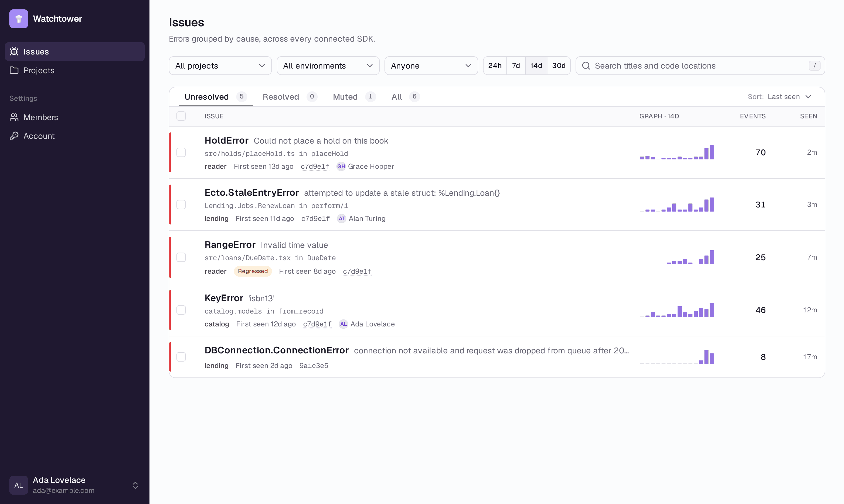The height and width of the screenshot is (504, 844).
Task: Check the RangeError issue checkbox
Action: (x=181, y=257)
